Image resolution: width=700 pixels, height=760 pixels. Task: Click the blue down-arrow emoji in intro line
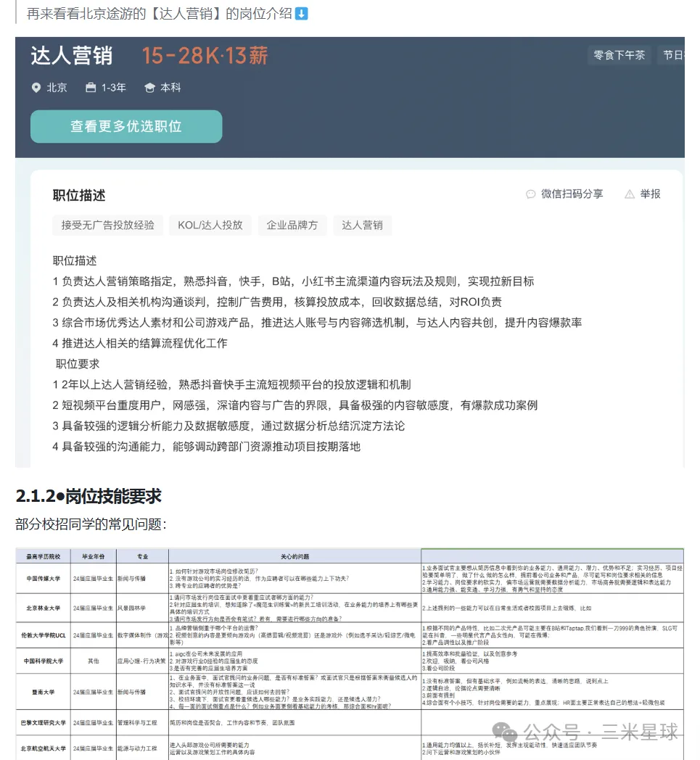pyautogui.click(x=301, y=14)
